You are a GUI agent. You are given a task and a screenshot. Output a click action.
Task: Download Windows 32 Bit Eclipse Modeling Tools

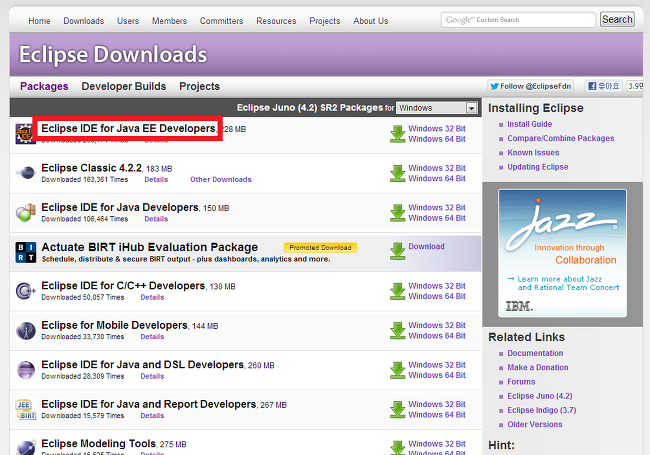pos(437,443)
